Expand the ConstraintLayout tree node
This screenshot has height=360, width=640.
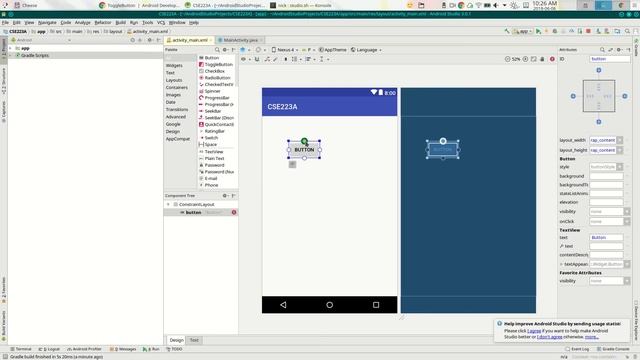point(168,204)
